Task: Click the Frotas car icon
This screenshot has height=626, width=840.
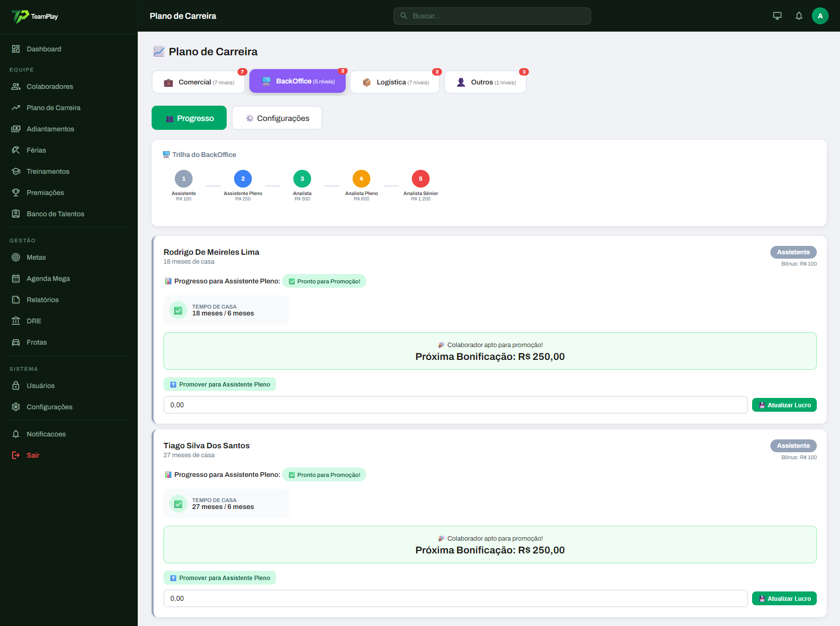Action: (x=16, y=342)
